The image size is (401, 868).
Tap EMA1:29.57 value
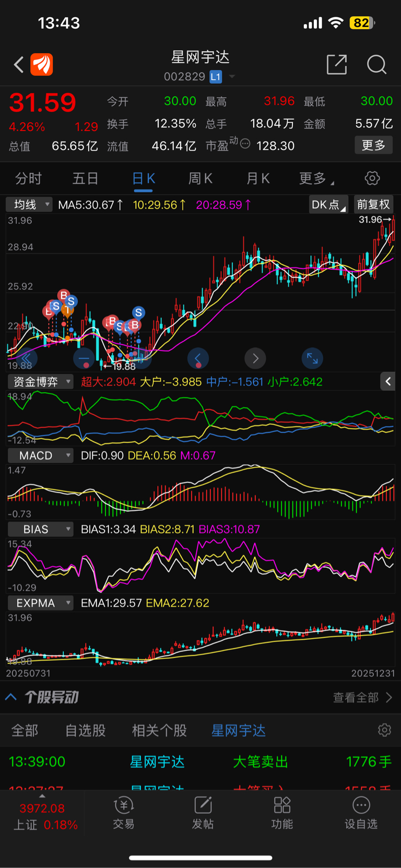point(111,603)
